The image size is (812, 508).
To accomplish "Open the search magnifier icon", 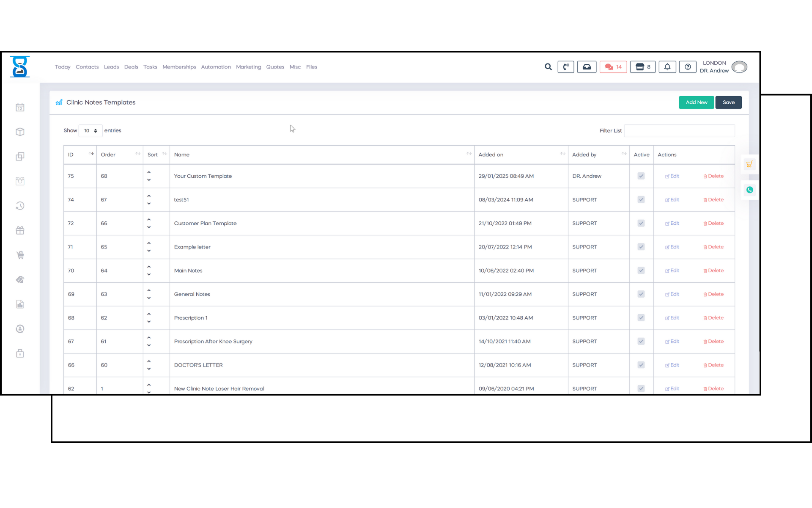I will (548, 67).
